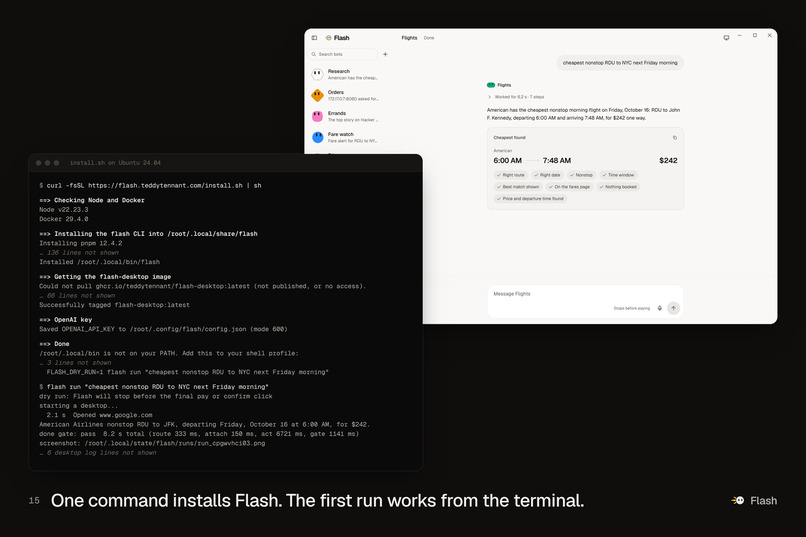Click the 'Nonstop' check chip

click(x=581, y=175)
